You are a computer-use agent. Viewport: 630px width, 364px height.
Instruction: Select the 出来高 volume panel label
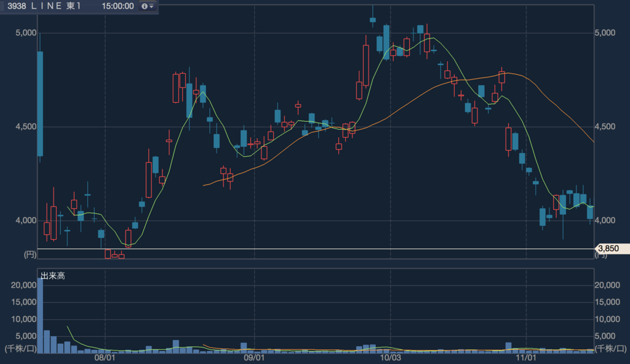(53, 276)
